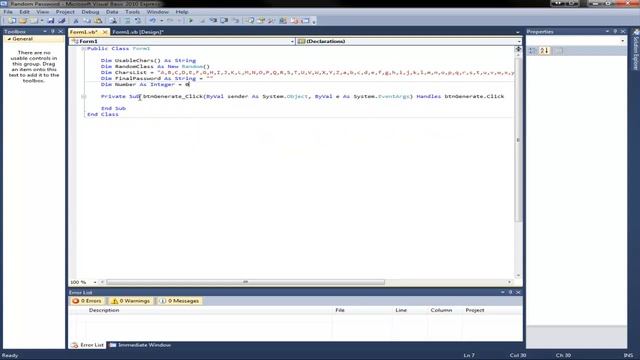Click the Comment out lines icon
The width and height of the screenshot is (640, 360).
pos(128,20)
